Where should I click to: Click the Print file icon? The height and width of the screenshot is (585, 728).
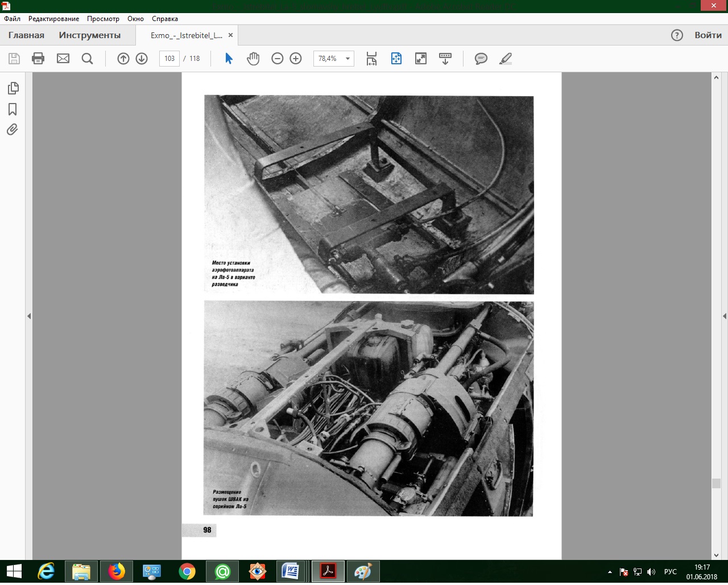[x=38, y=59]
